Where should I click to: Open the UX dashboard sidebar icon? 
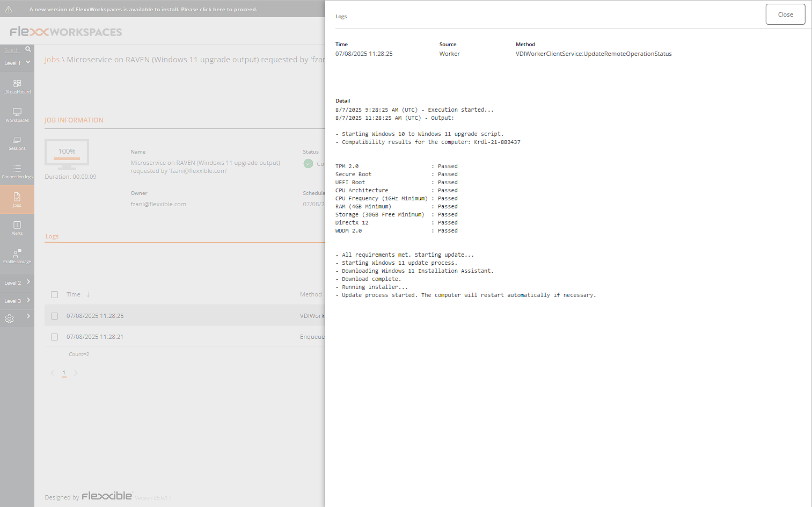tap(17, 86)
